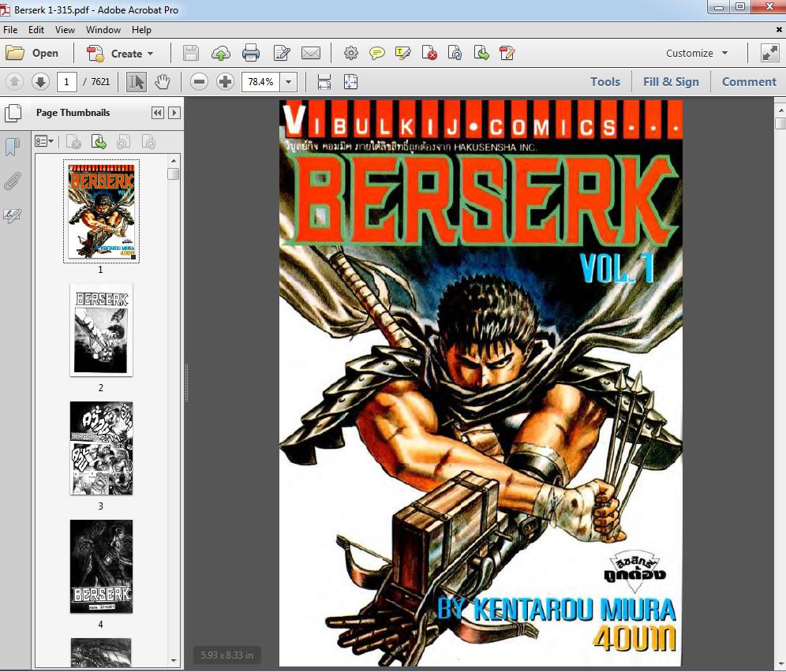Image resolution: width=786 pixels, height=672 pixels.
Task: Click thumbnails panel scroll down arrow
Action: point(174,661)
